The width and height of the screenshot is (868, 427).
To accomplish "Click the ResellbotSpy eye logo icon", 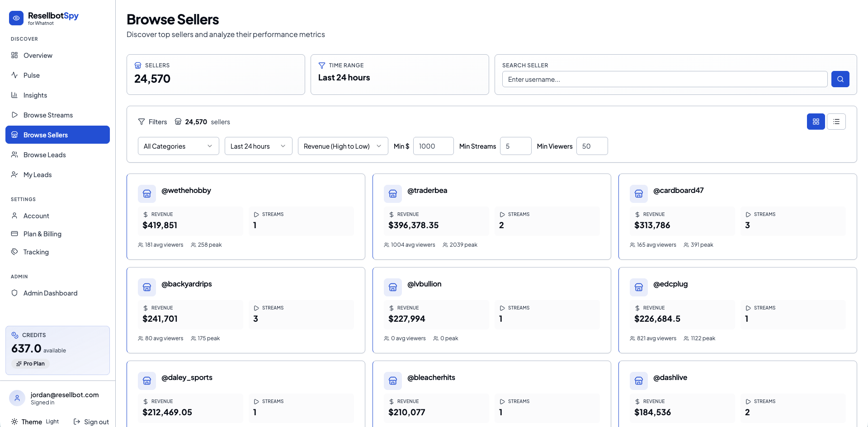I will pos(16,18).
